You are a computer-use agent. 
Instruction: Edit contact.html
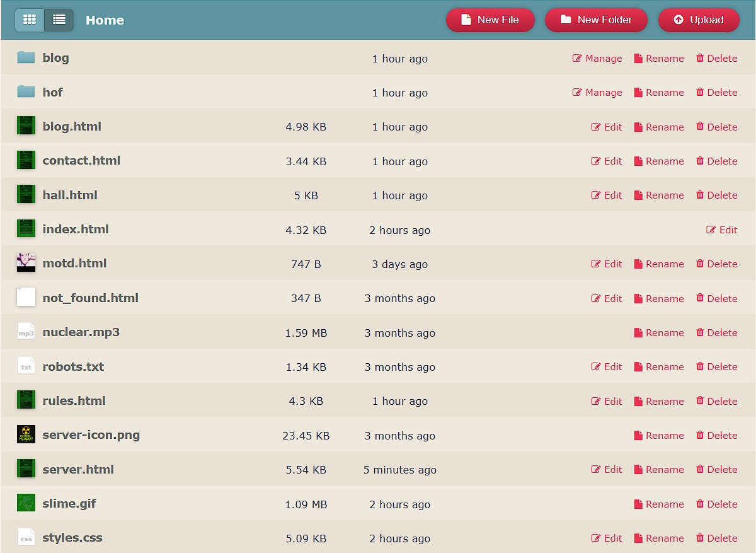point(607,161)
